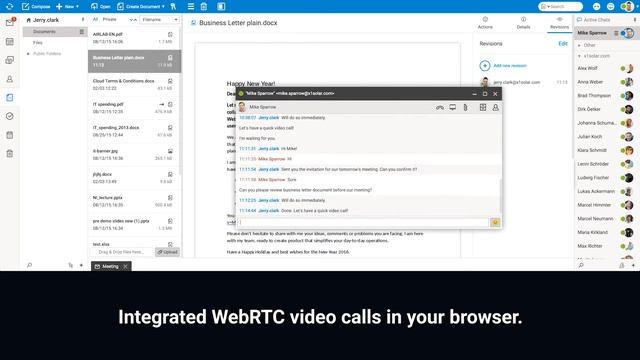Open Calendar in the left sidebar
Screen dimensions: 640x360
coord(10,42)
